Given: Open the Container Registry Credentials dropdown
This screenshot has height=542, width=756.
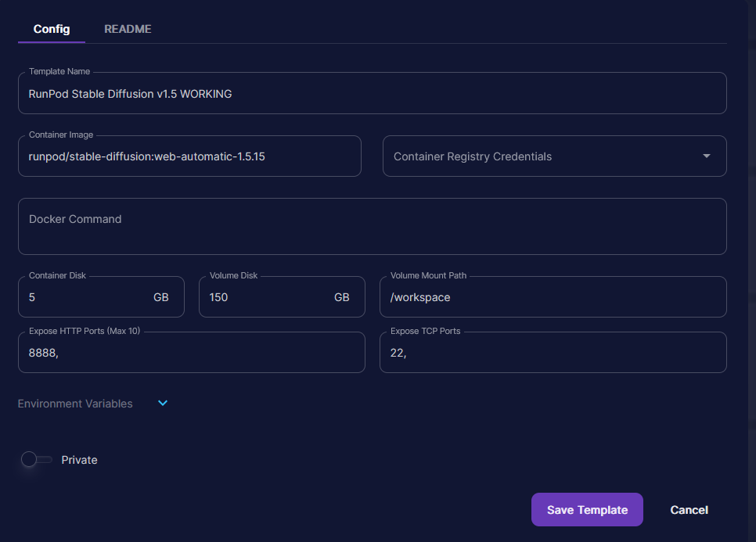Looking at the screenshot, I should click(x=540, y=156).
